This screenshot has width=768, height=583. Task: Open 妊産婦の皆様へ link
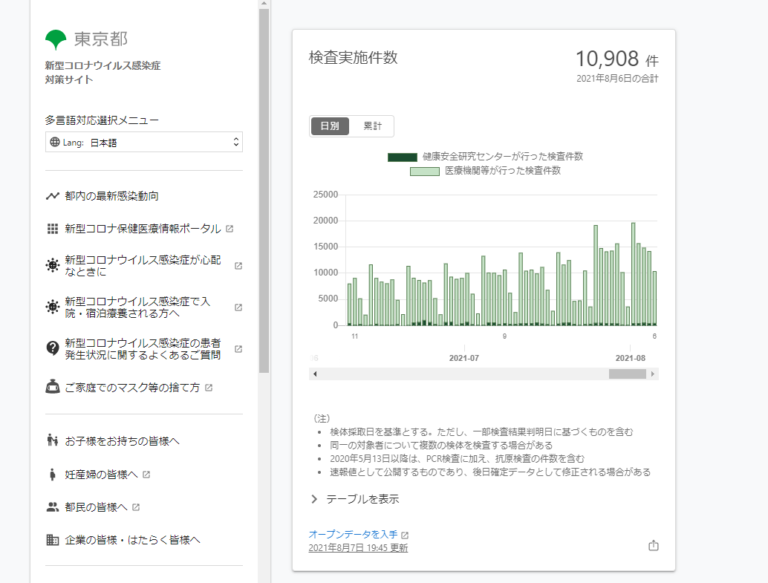point(101,475)
